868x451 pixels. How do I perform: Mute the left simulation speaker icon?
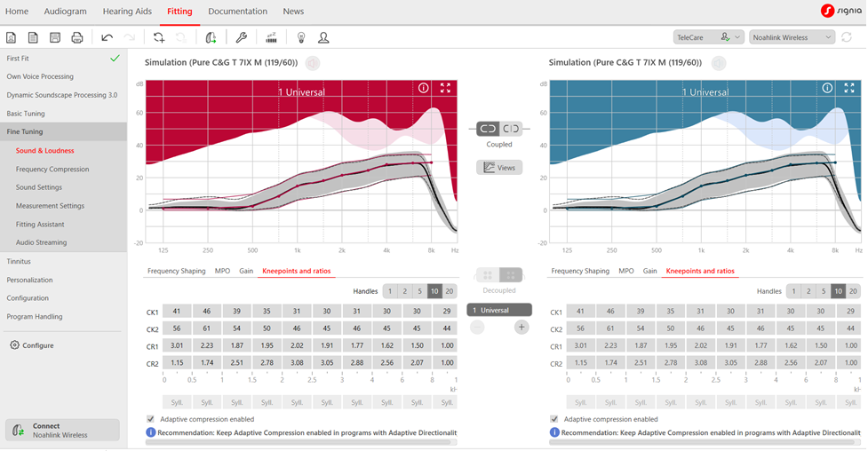313,63
